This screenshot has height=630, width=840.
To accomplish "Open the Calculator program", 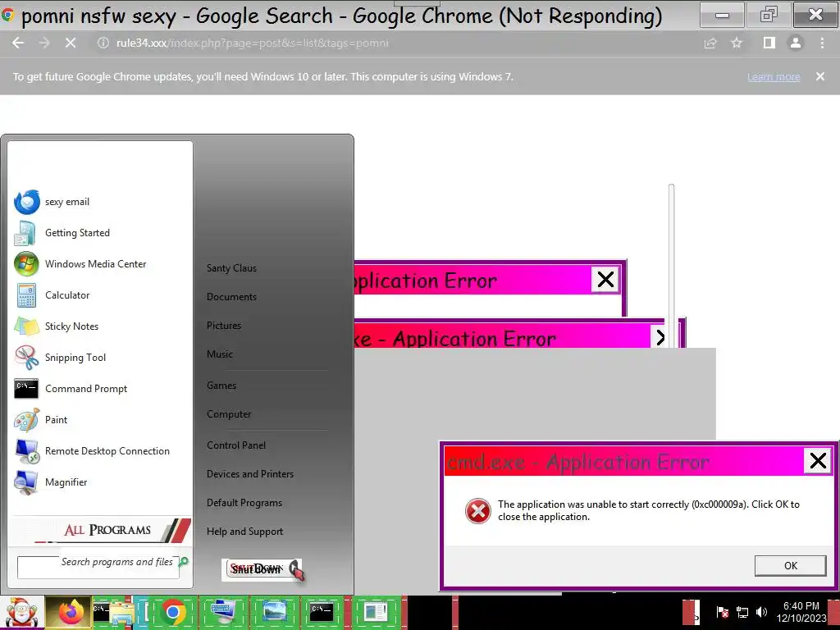I will [x=67, y=295].
